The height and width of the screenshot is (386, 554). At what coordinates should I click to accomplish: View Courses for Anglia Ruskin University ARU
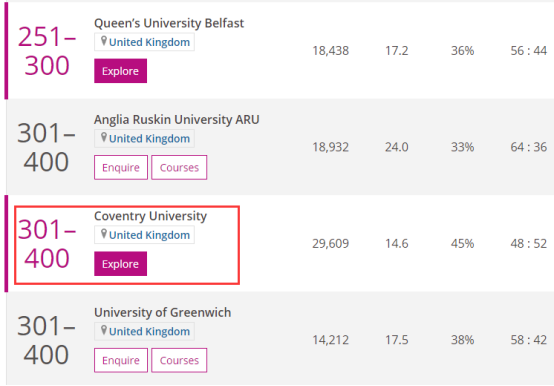pyautogui.click(x=179, y=167)
